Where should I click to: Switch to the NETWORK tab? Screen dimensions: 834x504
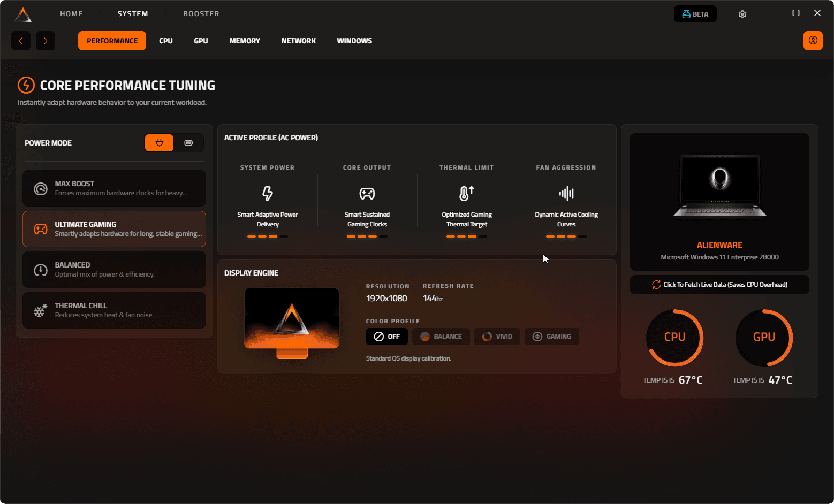point(299,41)
